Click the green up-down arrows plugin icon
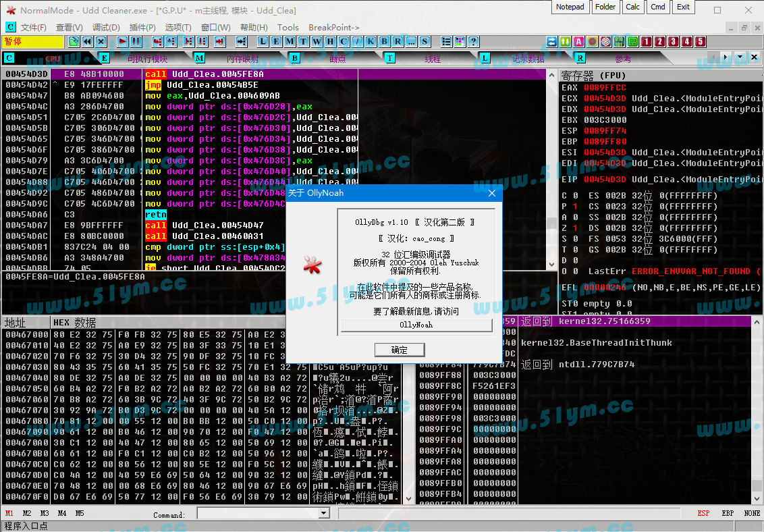This screenshot has height=532, width=764. click(565, 41)
